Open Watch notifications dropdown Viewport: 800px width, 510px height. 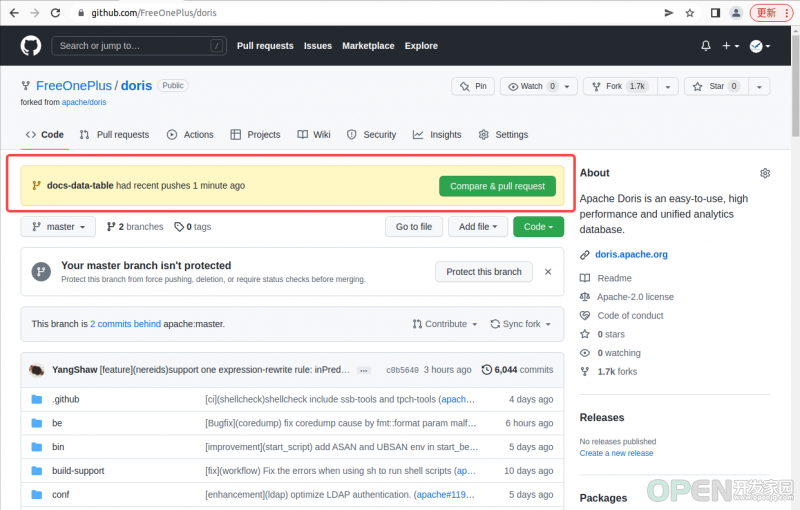click(x=538, y=86)
